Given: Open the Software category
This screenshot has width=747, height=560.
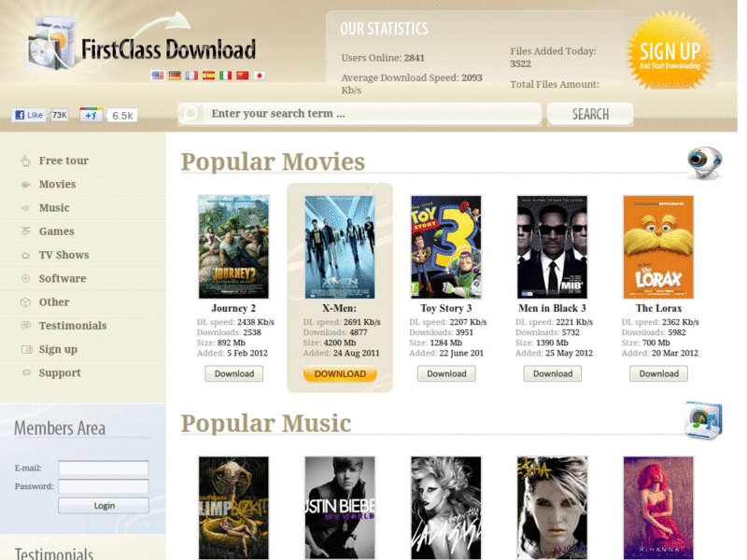Looking at the screenshot, I should pos(63,278).
